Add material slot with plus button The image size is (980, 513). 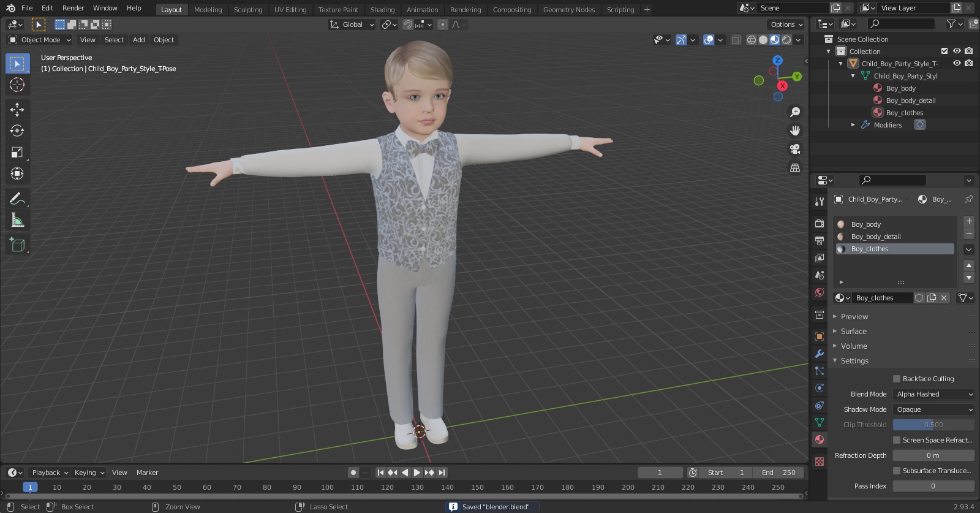click(x=969, y=221)
